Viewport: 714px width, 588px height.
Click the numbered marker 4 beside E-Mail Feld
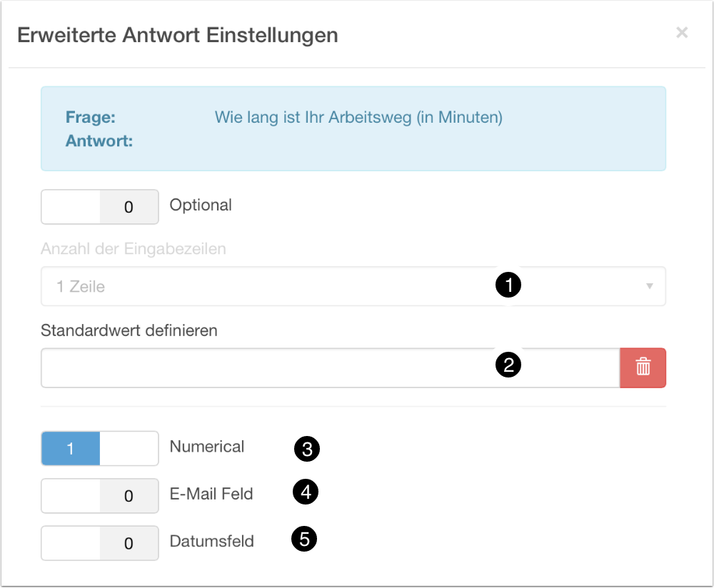point(306,493)
